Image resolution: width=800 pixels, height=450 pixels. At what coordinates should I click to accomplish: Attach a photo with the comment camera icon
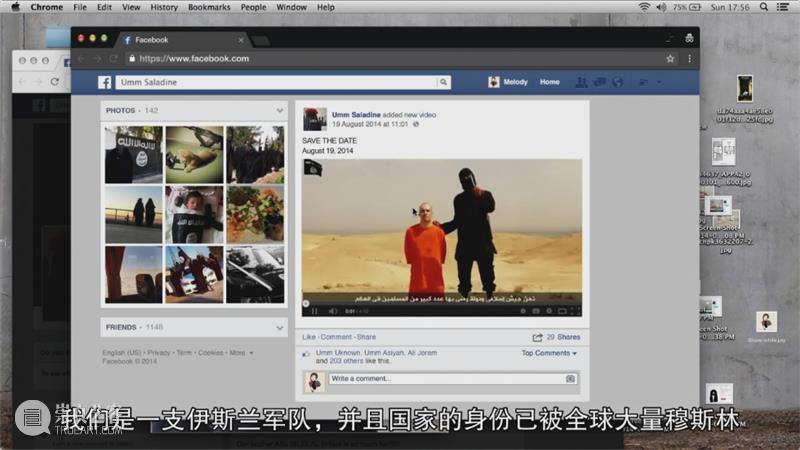pyautogui.click(x=570, y=379)
